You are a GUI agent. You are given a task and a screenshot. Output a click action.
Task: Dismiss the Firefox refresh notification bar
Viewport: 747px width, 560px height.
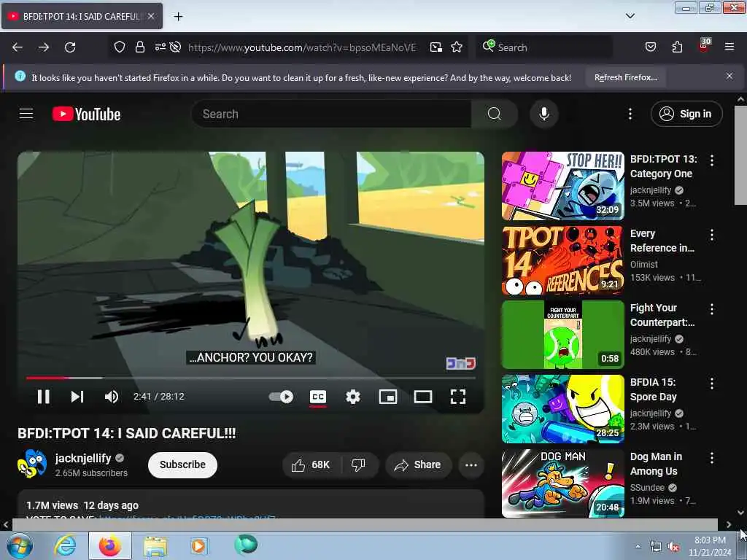point(729,76)
